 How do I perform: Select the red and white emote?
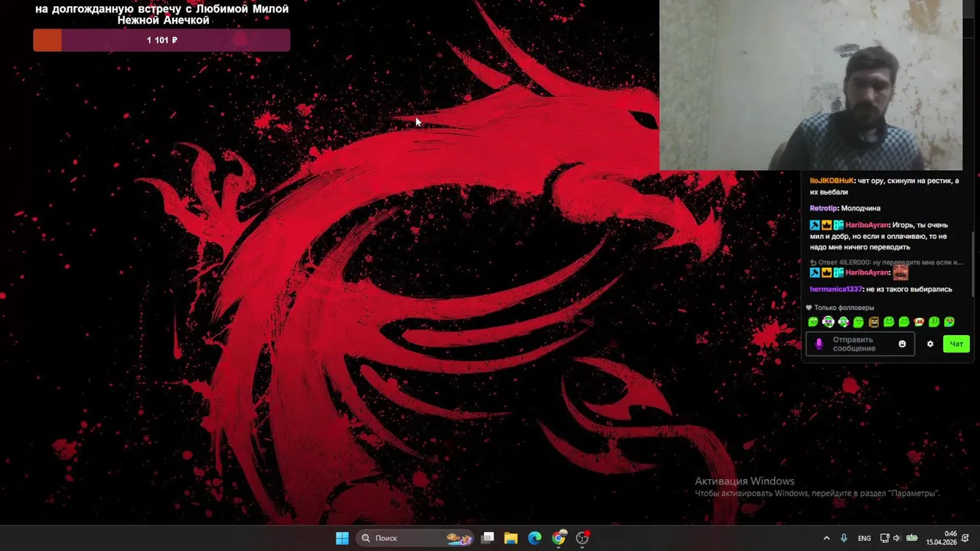[919, 321]
